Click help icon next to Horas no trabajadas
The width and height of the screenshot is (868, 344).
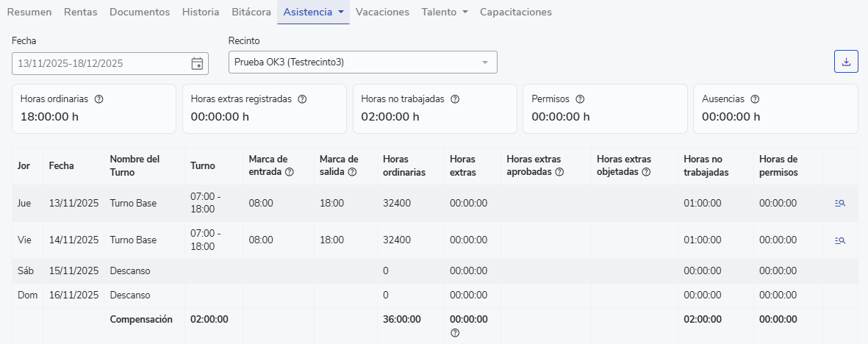click(455, 99)
